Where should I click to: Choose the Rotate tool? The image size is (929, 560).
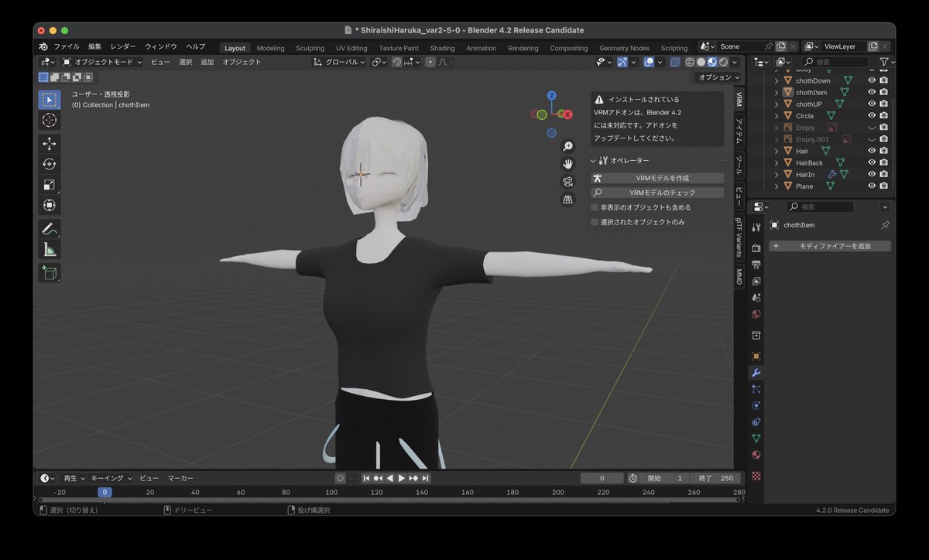tap(50, 164)
